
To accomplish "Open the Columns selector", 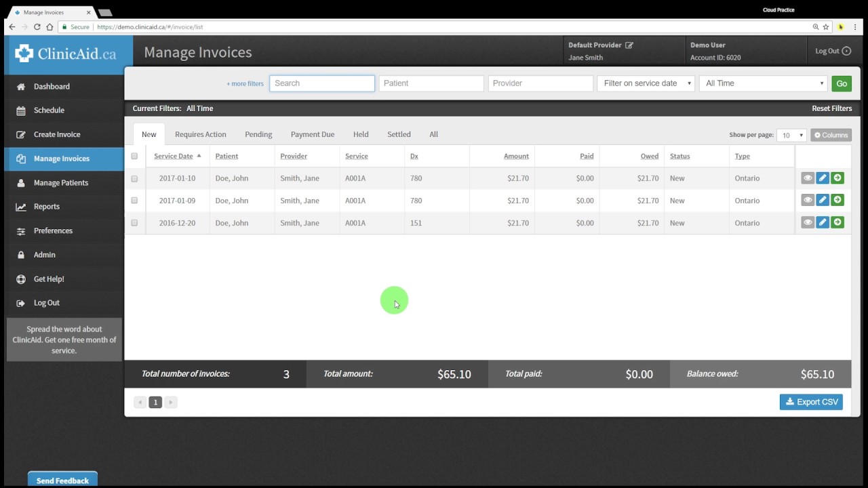I will pyautogui.click(x=831, y=135).
